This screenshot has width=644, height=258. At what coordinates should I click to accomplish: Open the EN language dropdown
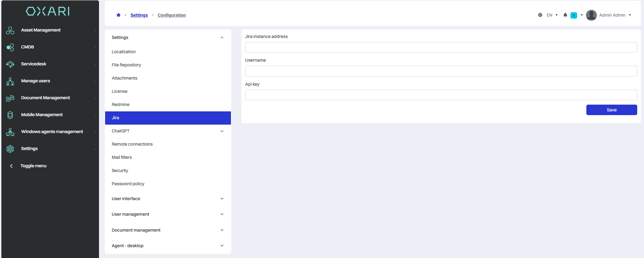[552, 15]
